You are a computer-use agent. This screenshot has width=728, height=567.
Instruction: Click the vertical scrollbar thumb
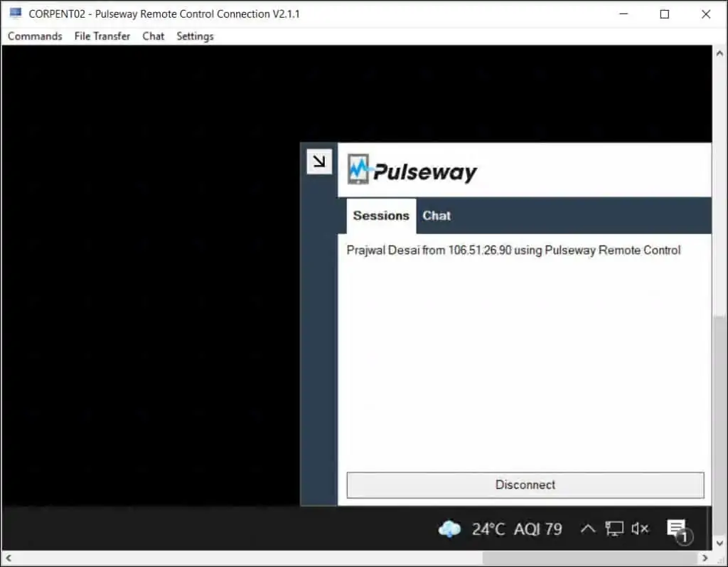[719, 425]
